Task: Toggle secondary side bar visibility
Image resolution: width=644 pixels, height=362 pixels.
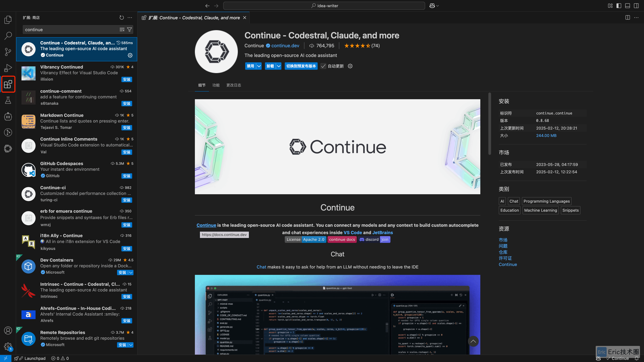Action: click(x=636, y=6)
